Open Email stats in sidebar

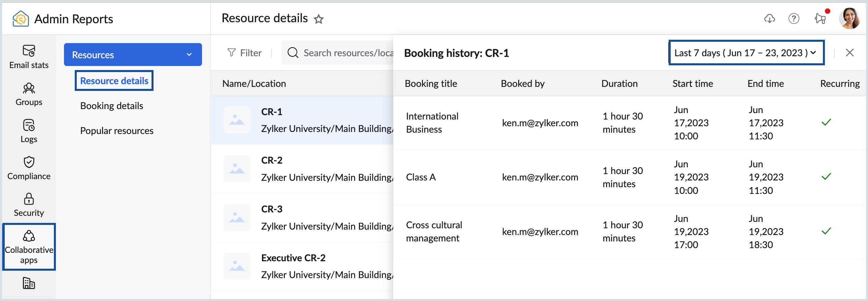(x=29, y=57)
